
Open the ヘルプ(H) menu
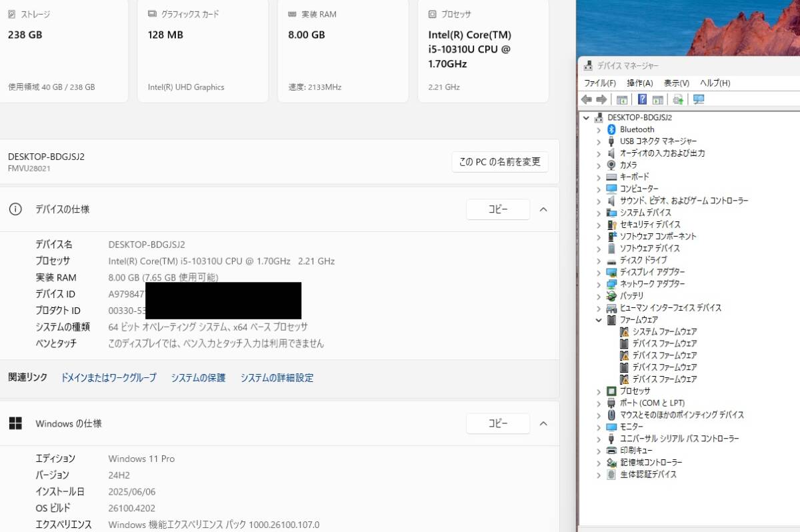pyautogui.click(x=715, y=83)
